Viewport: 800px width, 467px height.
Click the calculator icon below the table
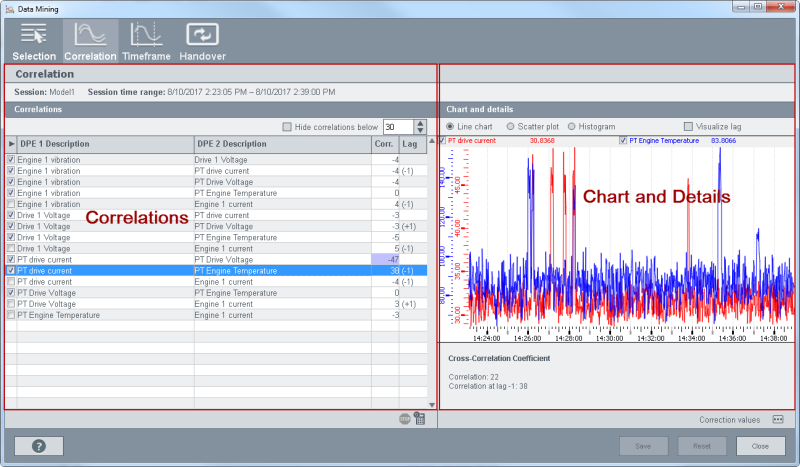420,421
